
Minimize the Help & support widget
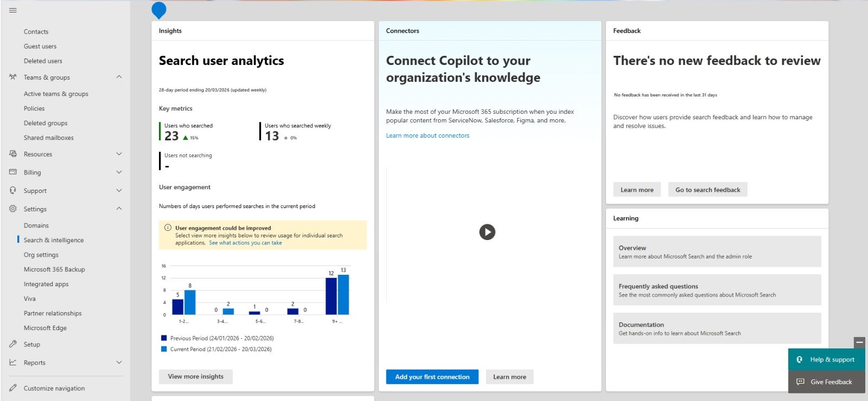coord(859,342)
